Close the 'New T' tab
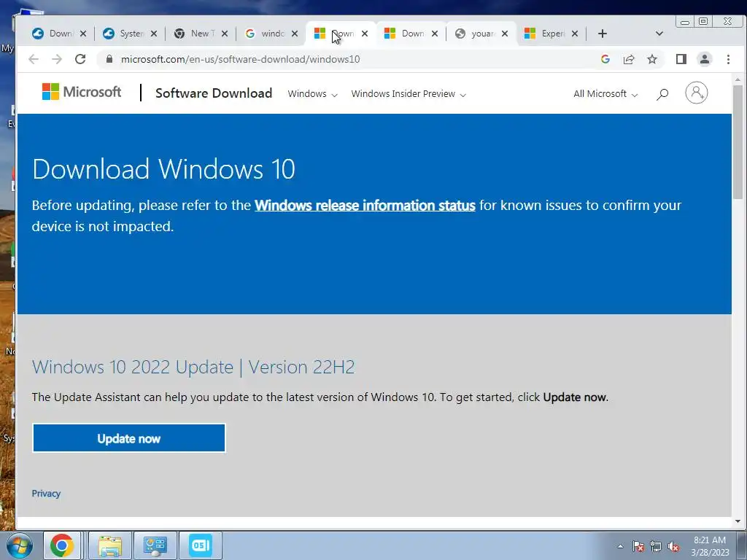747x560 pixels. click(x=225, y=34)
